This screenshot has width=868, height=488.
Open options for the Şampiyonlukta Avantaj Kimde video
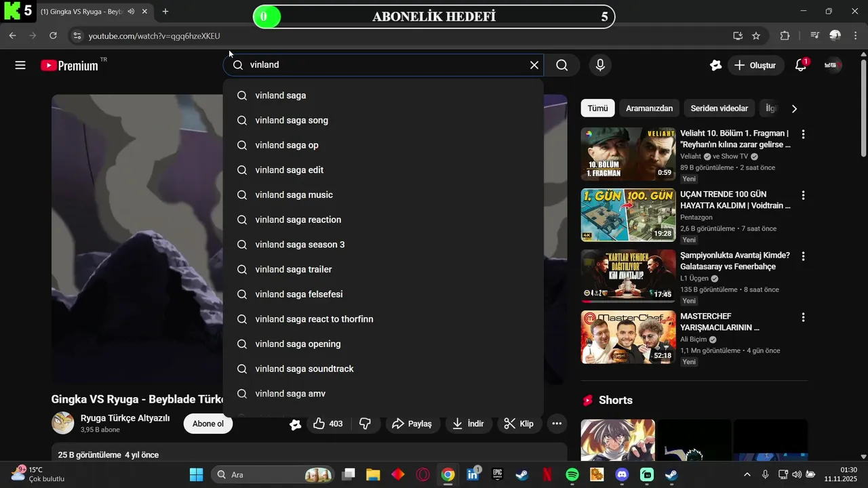click(803, 256)
